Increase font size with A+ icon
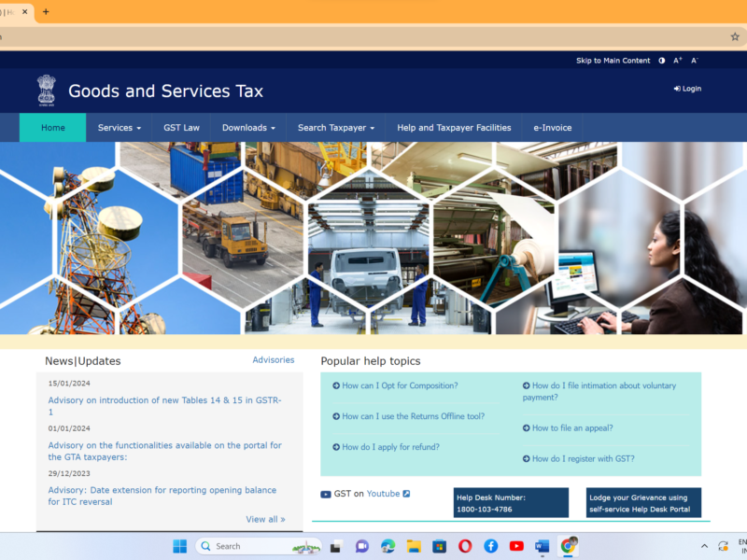Screen dimensions: 747x560 (x=678, y=61)
